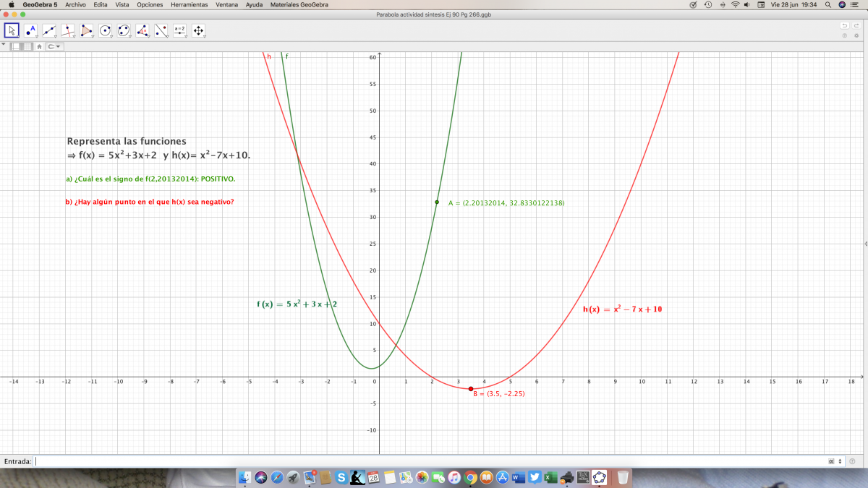Click the Redo button
868x488 pixels.
point(856,25)
